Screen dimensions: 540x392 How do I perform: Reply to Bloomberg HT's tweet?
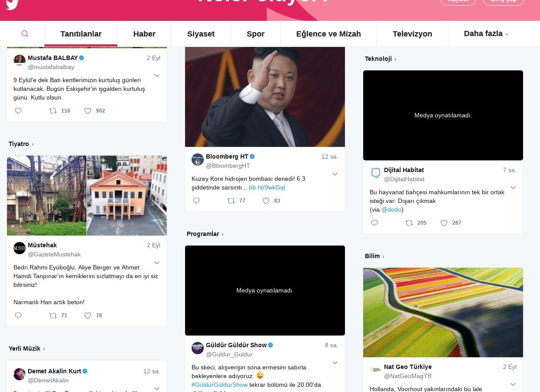coord(196,201)
